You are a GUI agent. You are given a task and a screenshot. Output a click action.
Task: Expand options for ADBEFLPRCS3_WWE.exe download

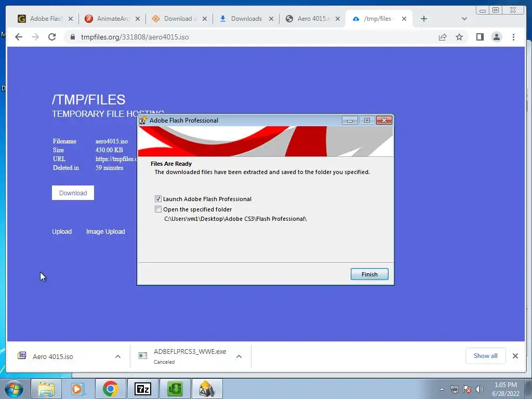pos(239,356)
